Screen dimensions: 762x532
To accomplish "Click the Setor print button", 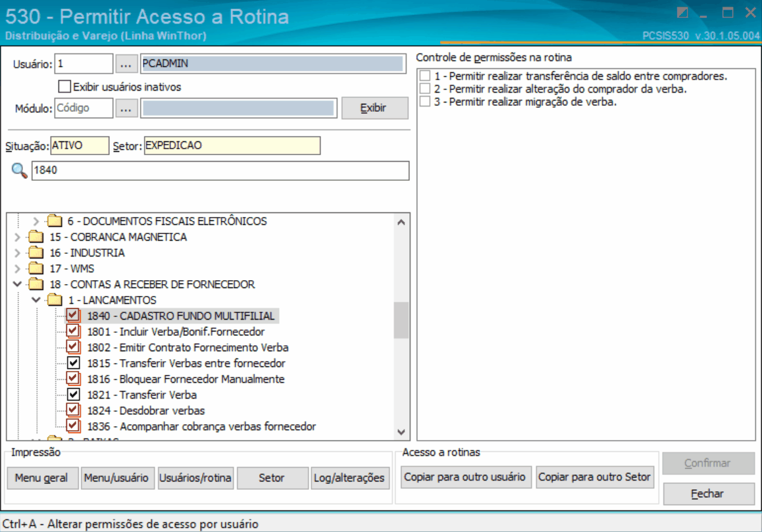I will (x=272, y=478).
